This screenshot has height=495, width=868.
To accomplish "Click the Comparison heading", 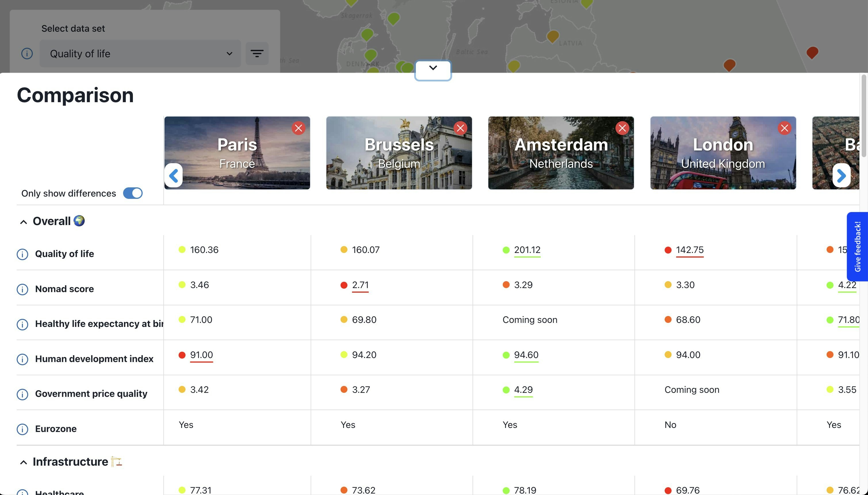I will point(75,95).
